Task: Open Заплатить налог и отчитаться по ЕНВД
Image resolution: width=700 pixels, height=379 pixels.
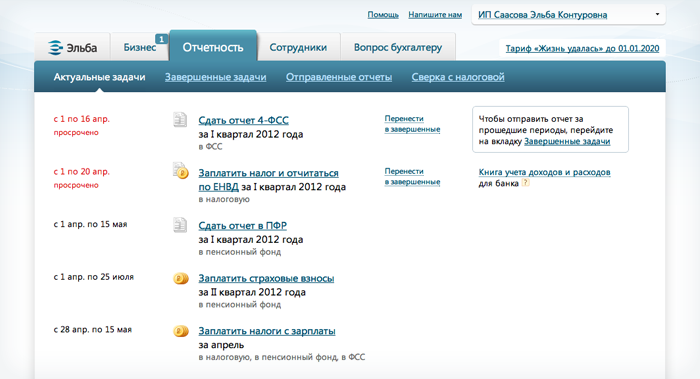Action: point(268,179)
